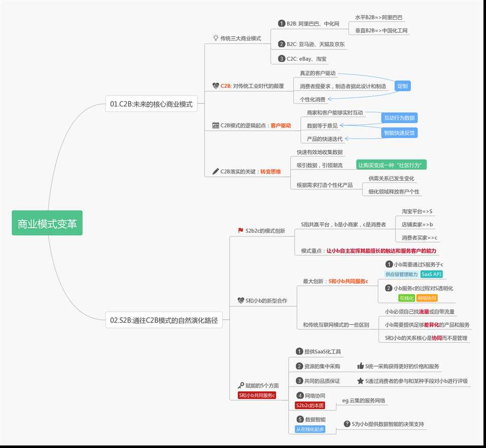Click the text 消费者买家=>c
486x448 pixels.
pyautogui.click(x=420, y=238)
